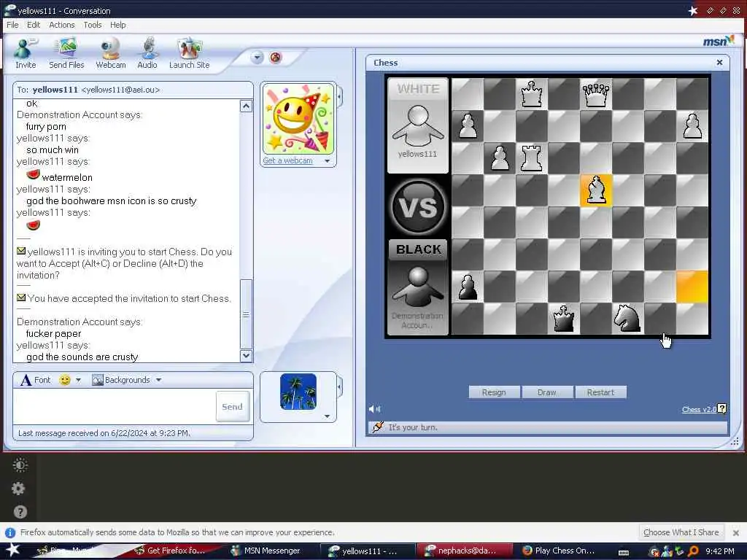Open Send Files from the toolbar
The image size is (747, 560).
click(x=66, y=54)
